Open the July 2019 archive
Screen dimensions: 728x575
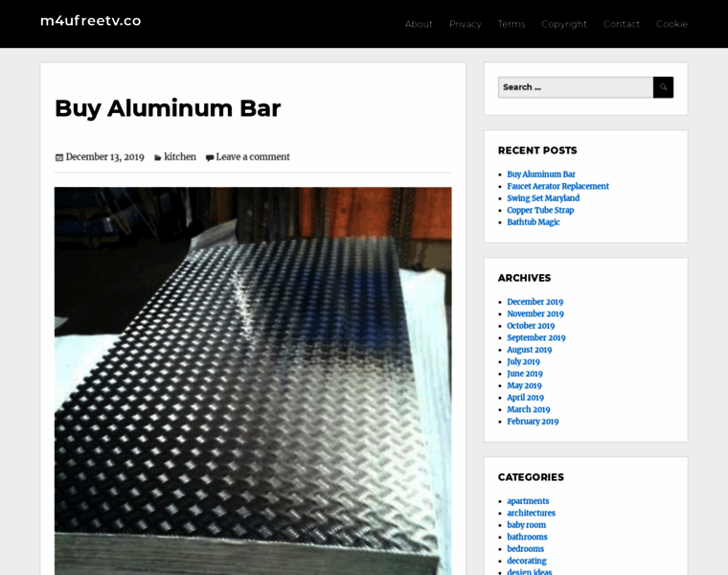[523, 362]
